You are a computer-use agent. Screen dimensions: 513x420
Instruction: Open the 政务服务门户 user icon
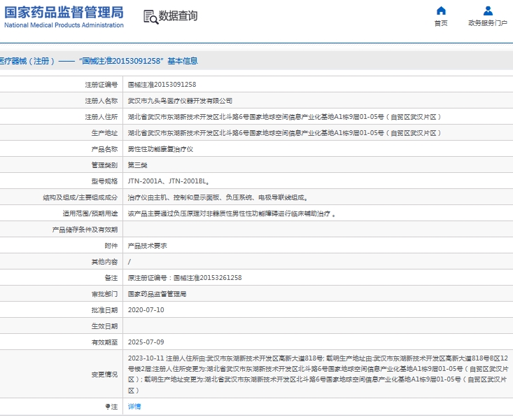pyautogui.click(x=488, y=10)
